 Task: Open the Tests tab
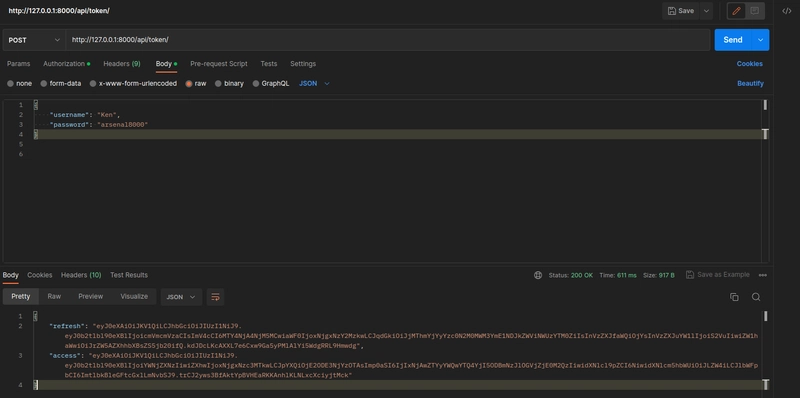click(269, 64)
